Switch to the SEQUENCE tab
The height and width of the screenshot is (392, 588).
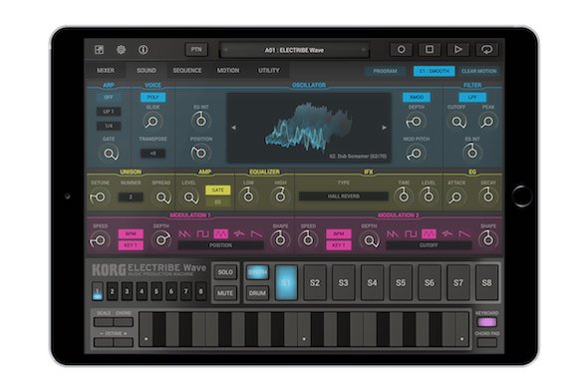[187, 70]
